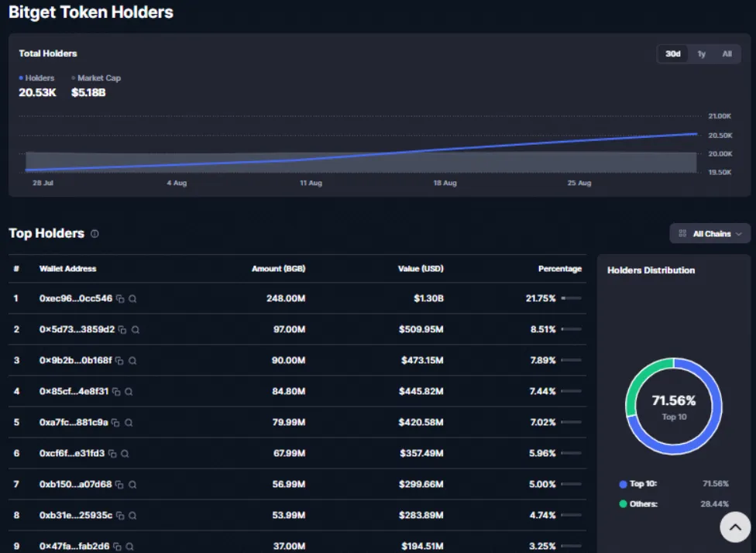This screenshot has height=553, width=756.
Task: Click the $1.30B value cell
Action: (428, 298)
